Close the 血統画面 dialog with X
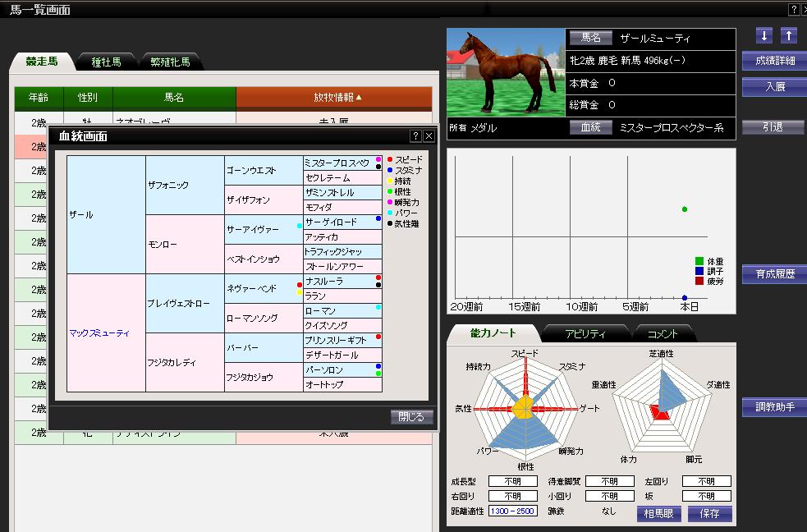 click(429, 136)
